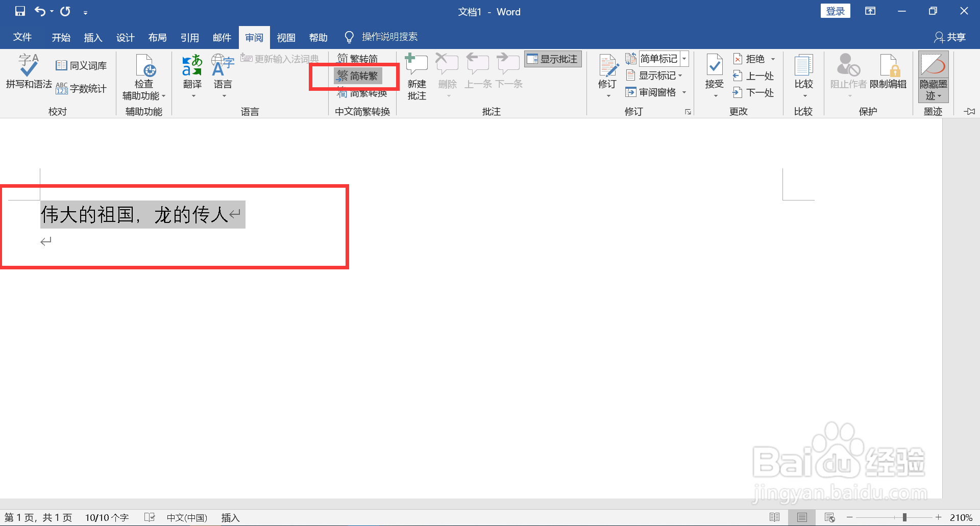Viewport: 980px width, 526px height.
Task: Open the ribbon display options icon
Action: tap(870, 11)
